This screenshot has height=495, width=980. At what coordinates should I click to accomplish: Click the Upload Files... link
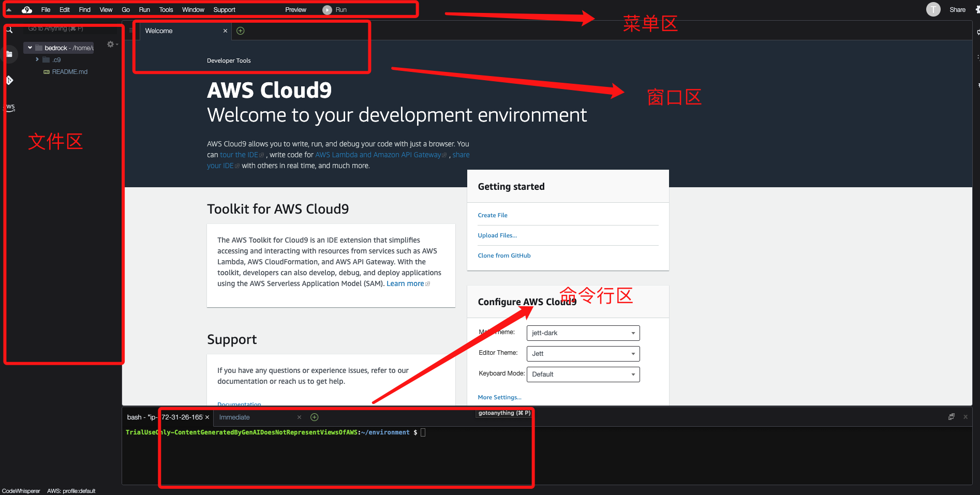[497, 235]
